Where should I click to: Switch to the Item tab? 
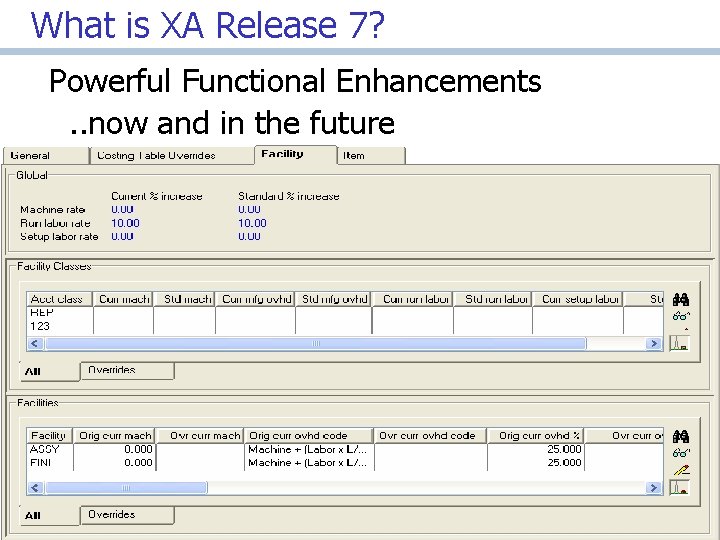(x=371, y=156)
